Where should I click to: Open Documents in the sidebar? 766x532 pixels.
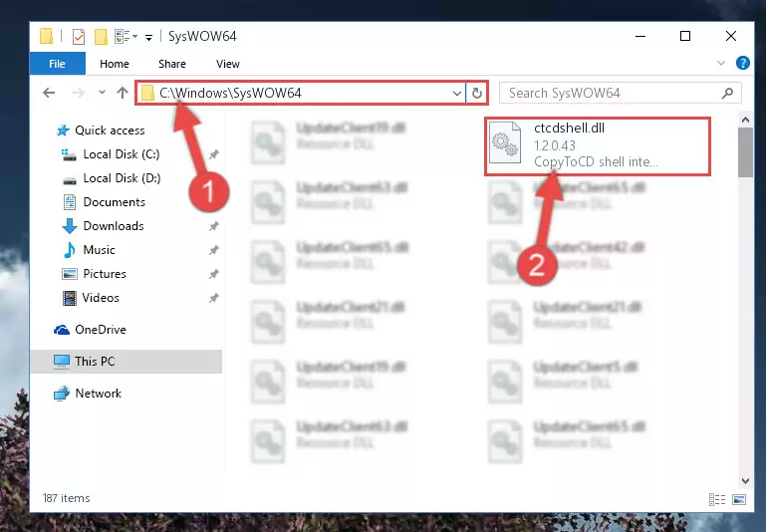pos(114,202)
